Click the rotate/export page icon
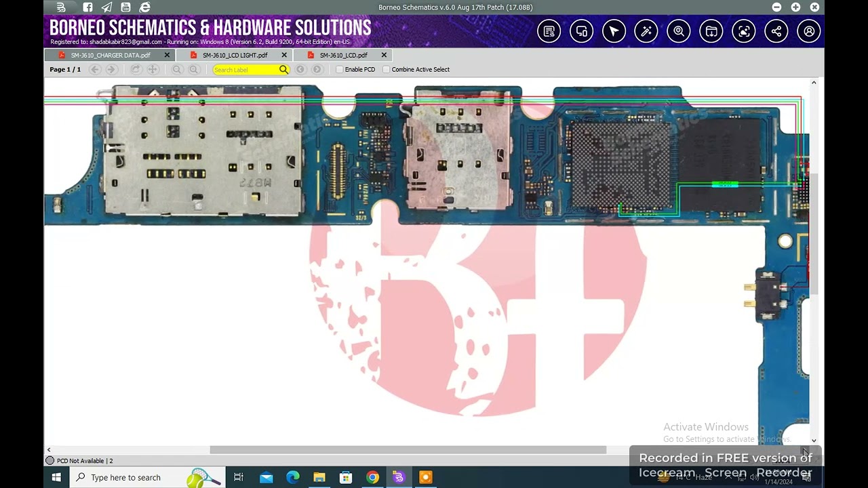 pyautogui.click(x=136, y=69)
